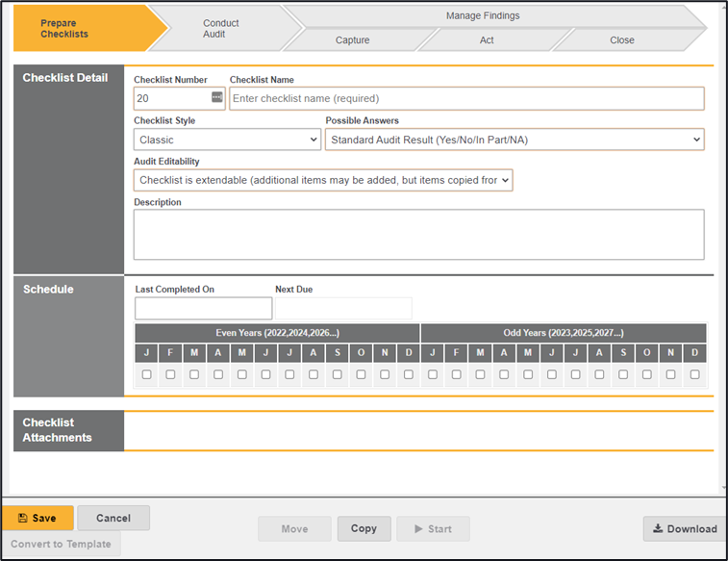Viewport: 728px width, 561px height.
Task: Click the Checklist Name text field
Action: point(466,98)
